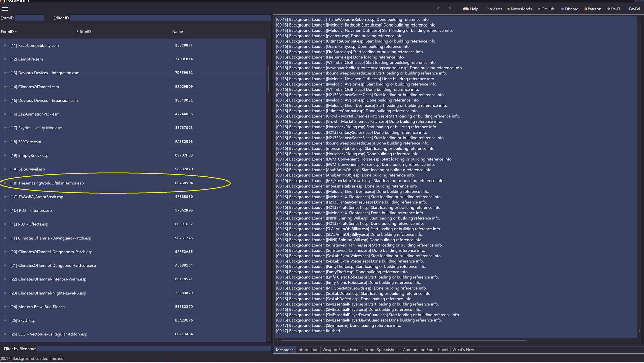Viewport: 644px width, 363px height.
Task: Click the Name value 1E8C087F
Action: 184,45
